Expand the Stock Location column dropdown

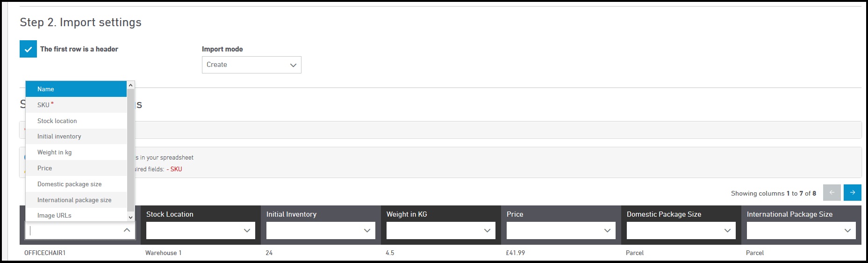(x=201, y=230)
